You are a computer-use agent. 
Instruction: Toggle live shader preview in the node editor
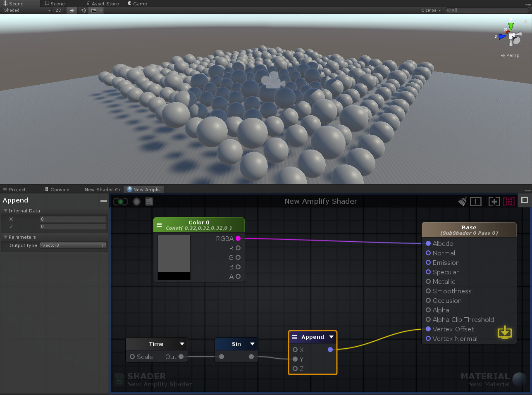coord(120,202)
